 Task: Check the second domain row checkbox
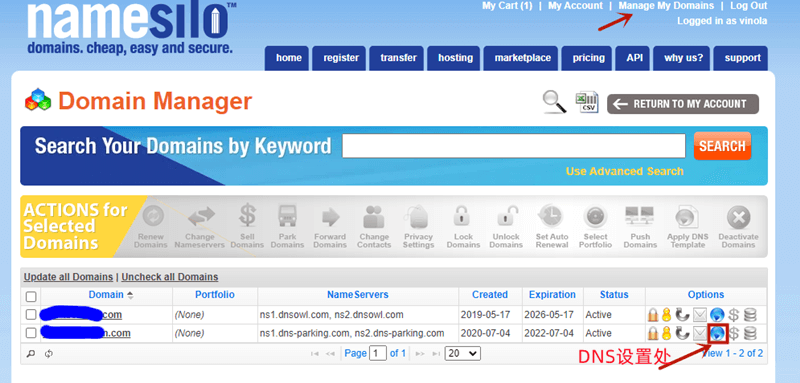click(x=31, y=333)
